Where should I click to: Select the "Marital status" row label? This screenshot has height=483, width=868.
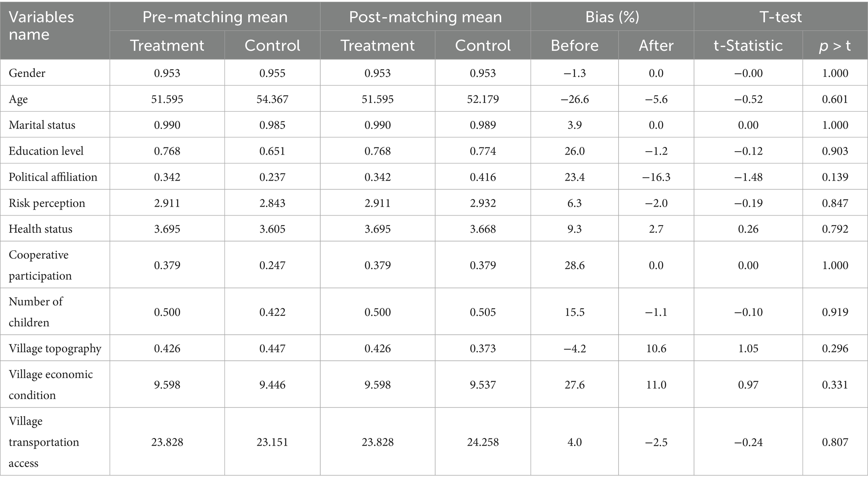click(42, 125)
